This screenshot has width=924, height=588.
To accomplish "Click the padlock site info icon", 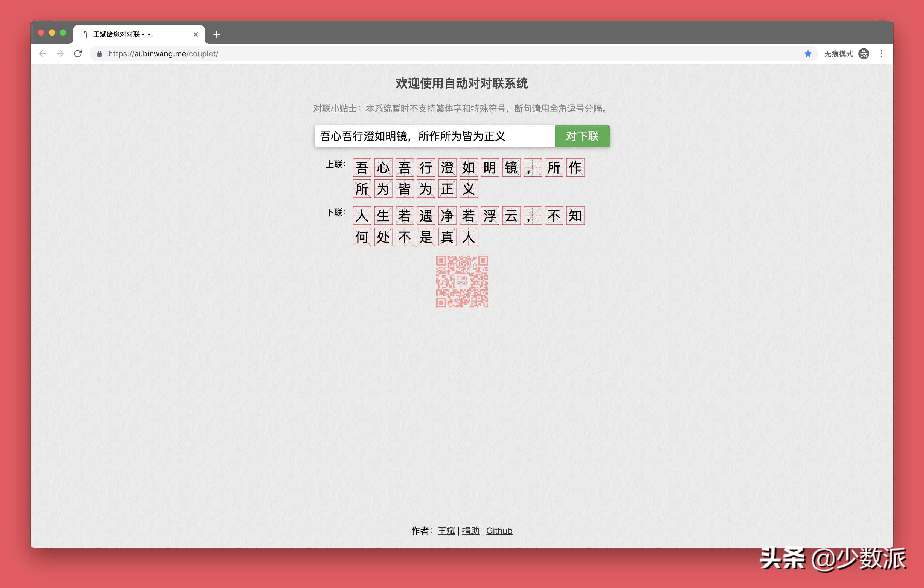I will click(100, 54).
